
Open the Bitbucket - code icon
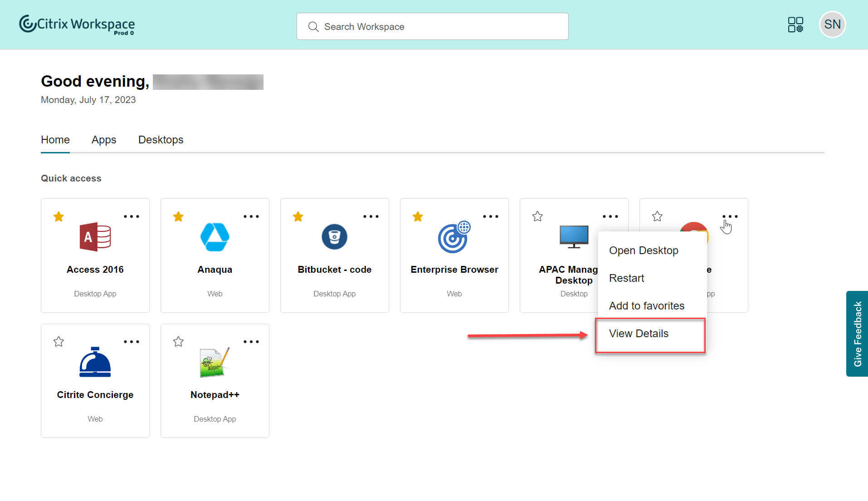335,237
